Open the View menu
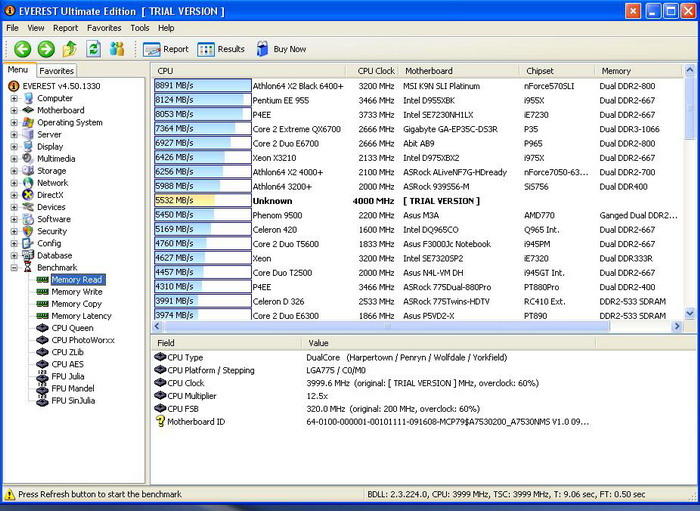Image resolution: width=700 pixels, height=511 pixels. 36,28
